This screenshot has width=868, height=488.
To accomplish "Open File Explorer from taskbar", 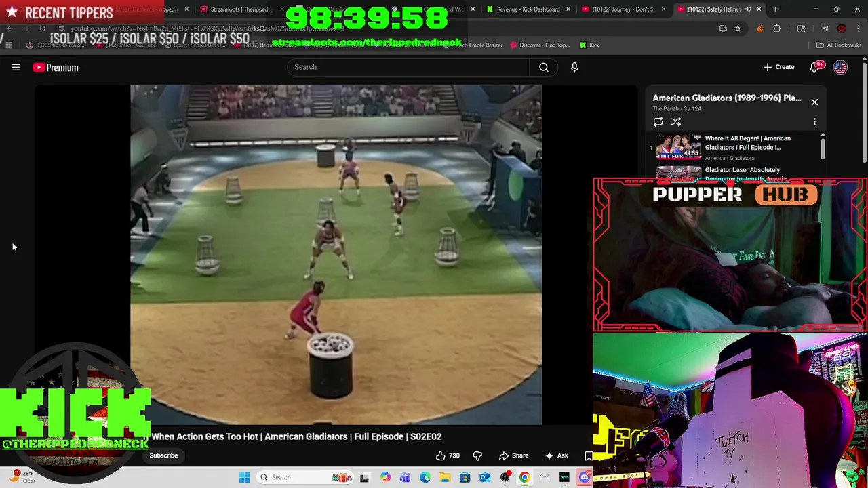I will 445,477.
